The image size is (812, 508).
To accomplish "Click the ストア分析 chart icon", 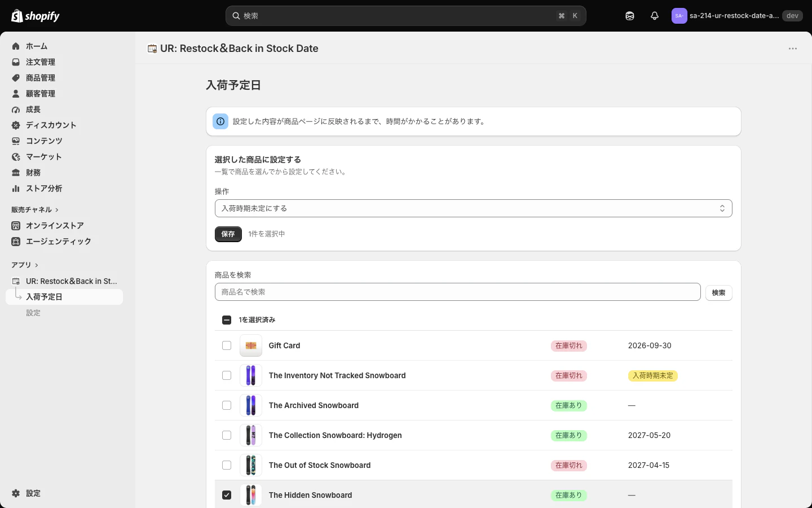I will [16, 189].
